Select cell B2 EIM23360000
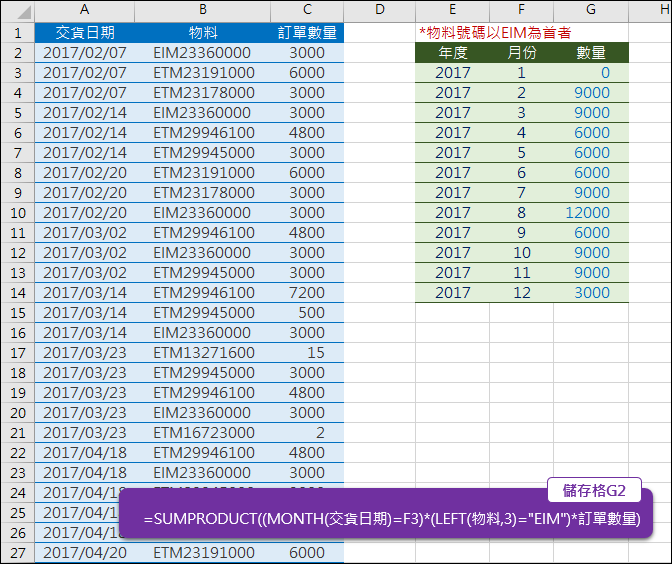 (203, 53)
